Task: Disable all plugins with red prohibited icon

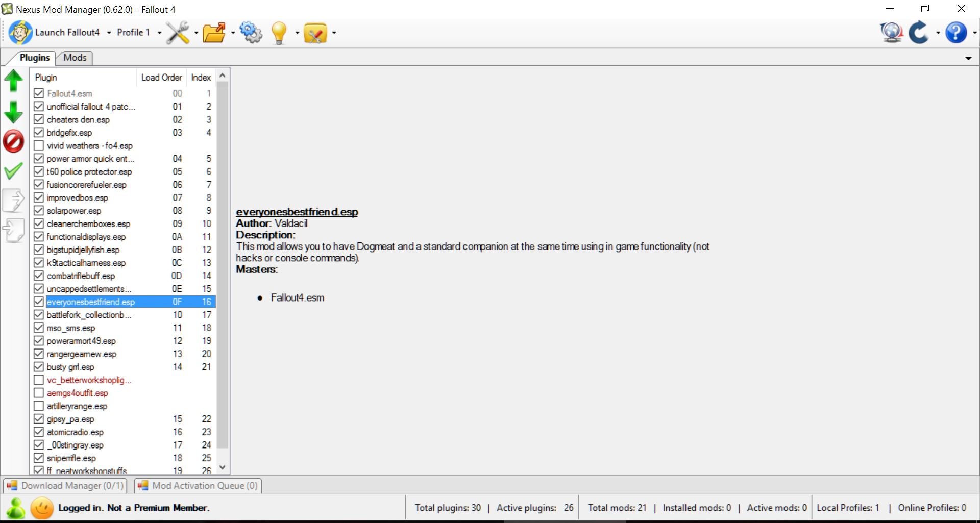Action: (13, 141)
